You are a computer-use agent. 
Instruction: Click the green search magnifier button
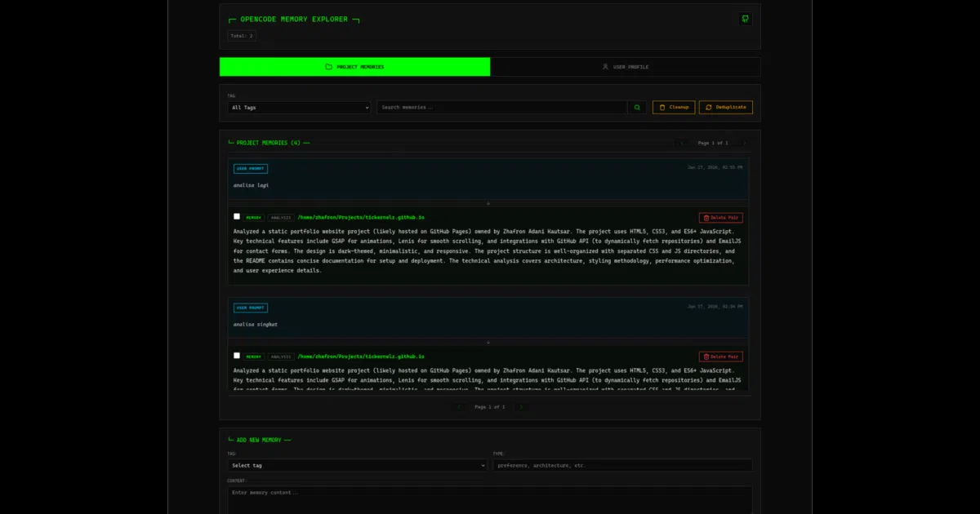(638, 107)
